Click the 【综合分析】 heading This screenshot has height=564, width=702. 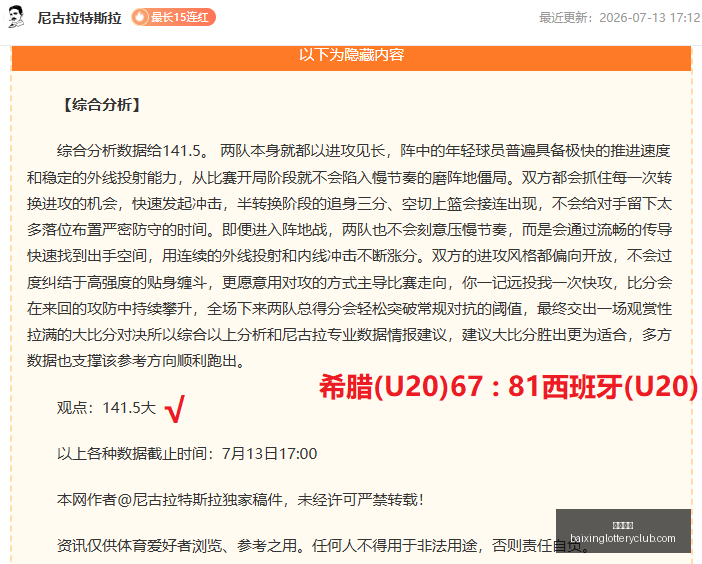[102, 105]
